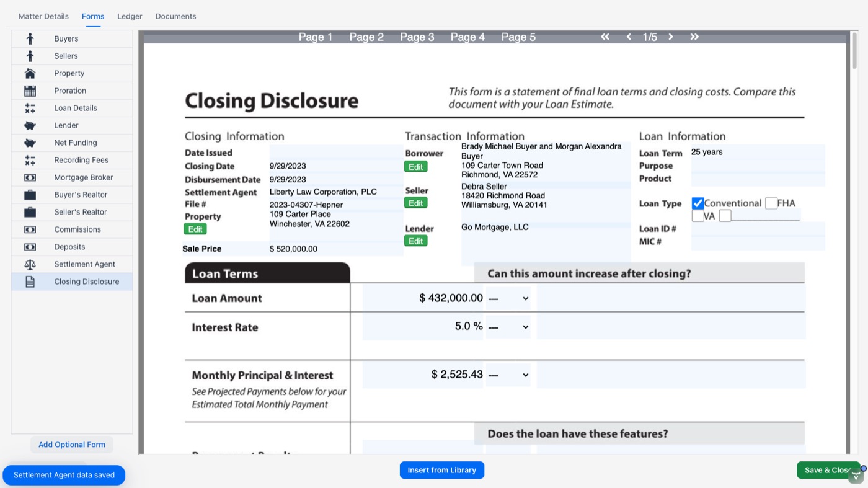Switch to the Forms tab
868x488 pixels.
point(93,16)
